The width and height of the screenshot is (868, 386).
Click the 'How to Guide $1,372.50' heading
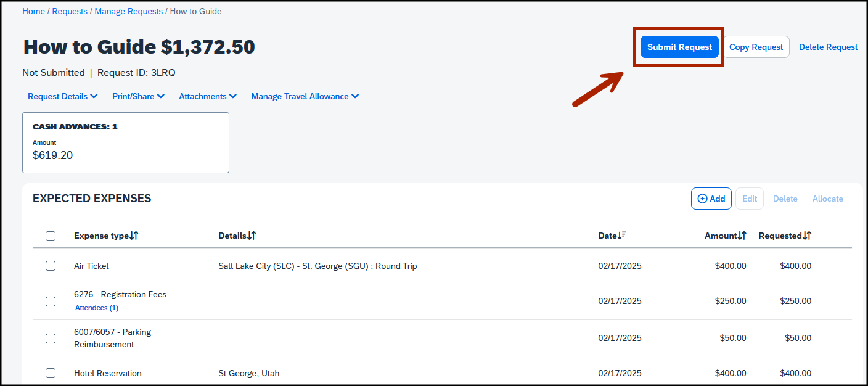tap(139, 47)
